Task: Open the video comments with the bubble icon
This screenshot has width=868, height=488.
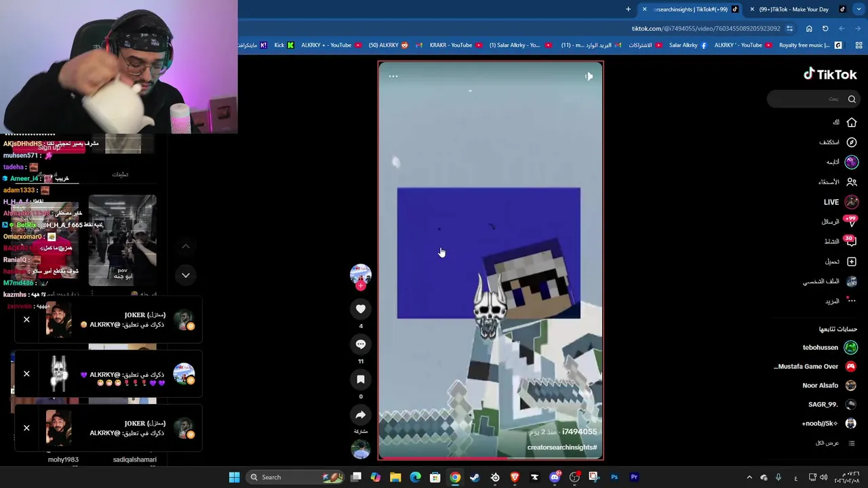Action: [x=361, y=344]
